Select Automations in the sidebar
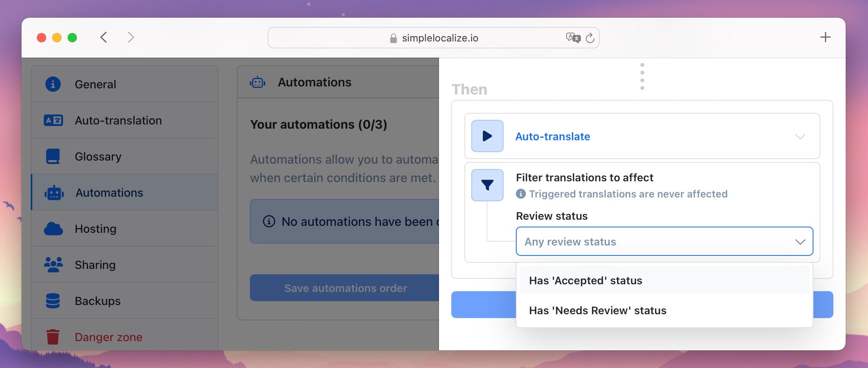 [x=125, y=192]
